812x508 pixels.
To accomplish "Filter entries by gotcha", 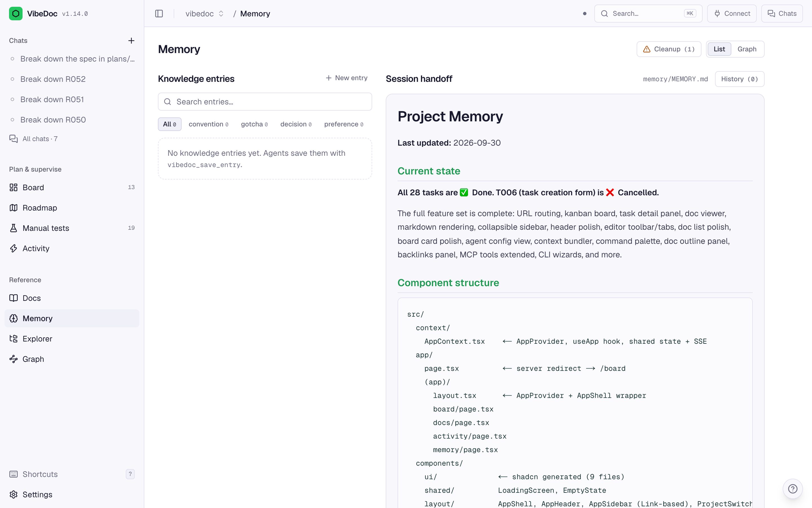I will click(x=254, y=124).
